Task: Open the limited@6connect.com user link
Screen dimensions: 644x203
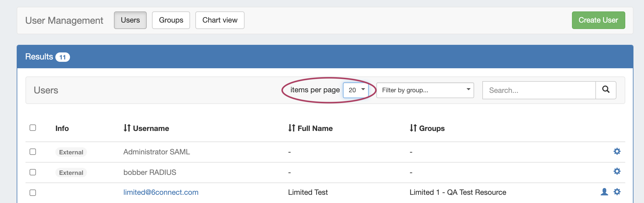Action: (x=161, y=192)
